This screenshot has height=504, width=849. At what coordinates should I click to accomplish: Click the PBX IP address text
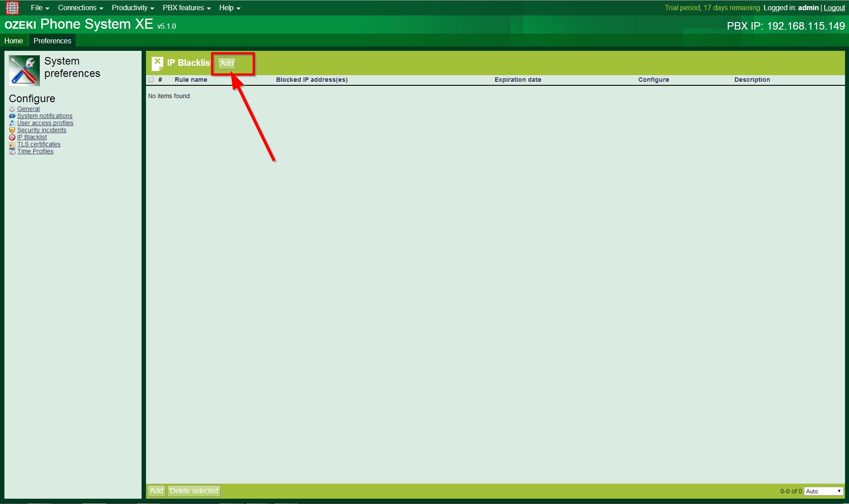coord(786,26)
